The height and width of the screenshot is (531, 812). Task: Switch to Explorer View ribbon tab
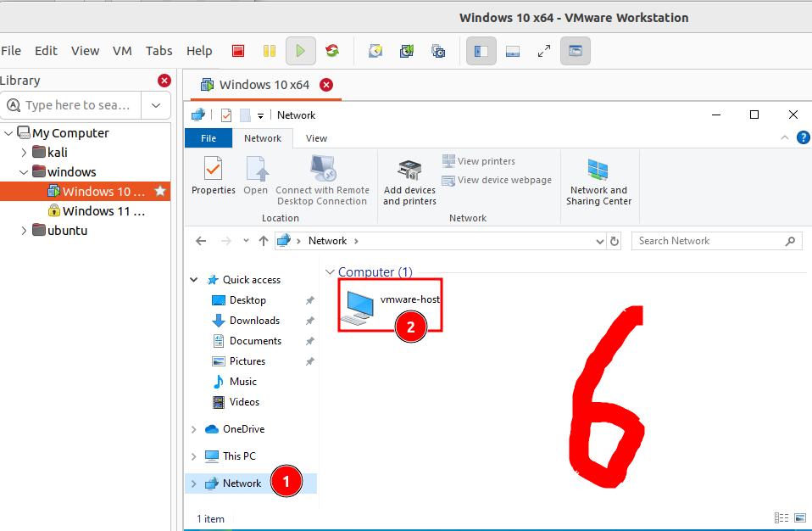(x=316, y=138)
